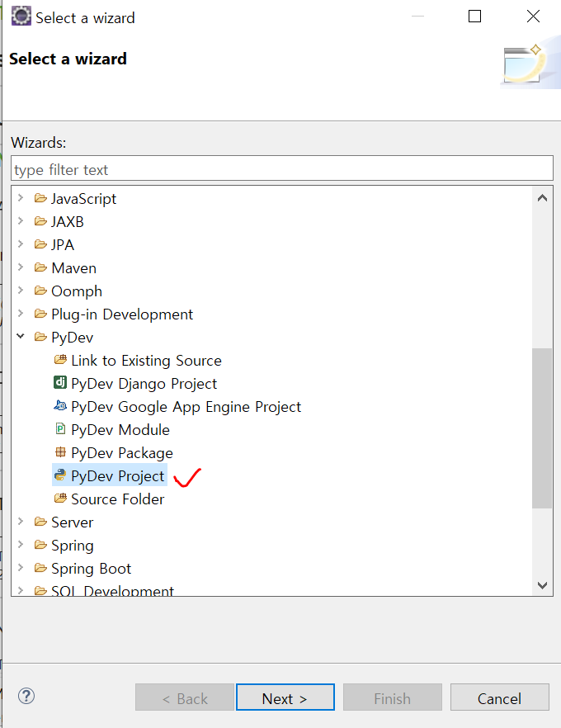Click the scrollbar up arrow
The image size is (561, 728).
542,198
